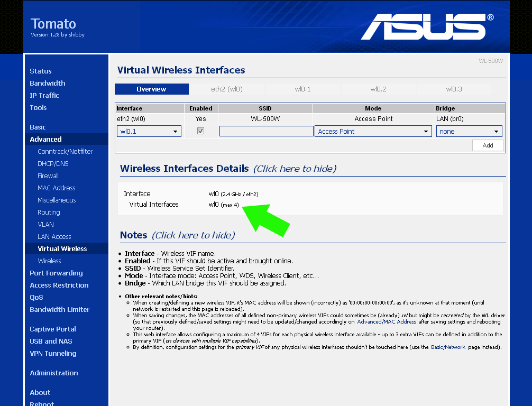Hide the Wireless Interfaces Details section
This screenshot has width=532, height=406.
click(295, 169)
